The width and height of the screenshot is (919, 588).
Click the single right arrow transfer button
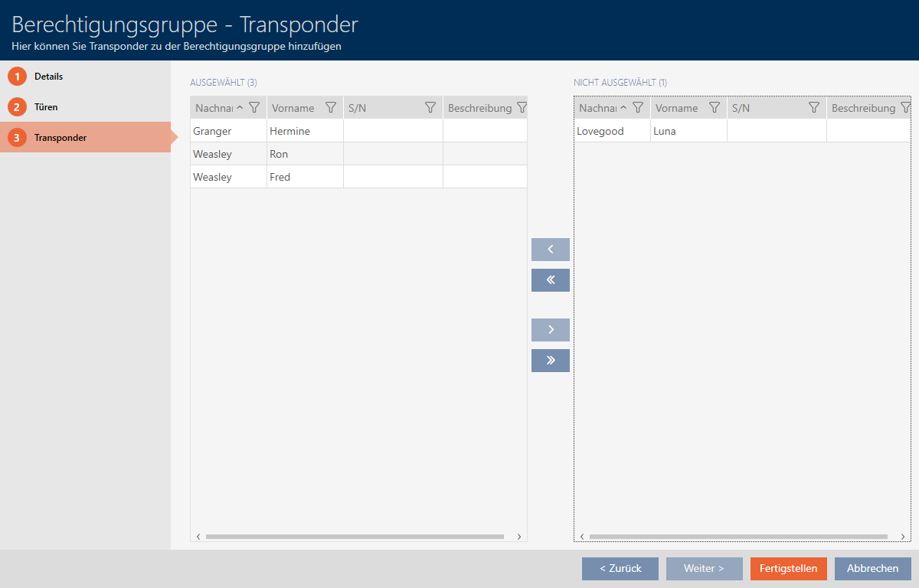550,330
